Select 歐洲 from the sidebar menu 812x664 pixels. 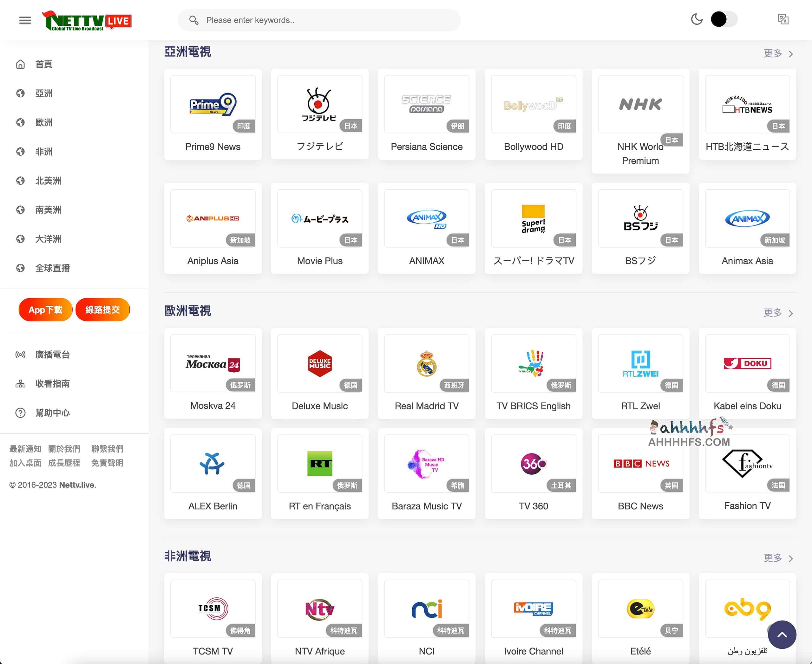[44, 122]
